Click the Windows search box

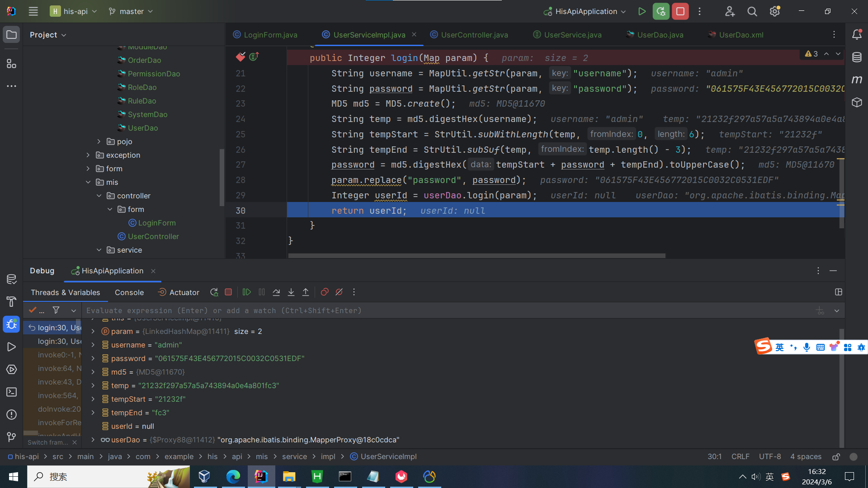pos(108,477)
